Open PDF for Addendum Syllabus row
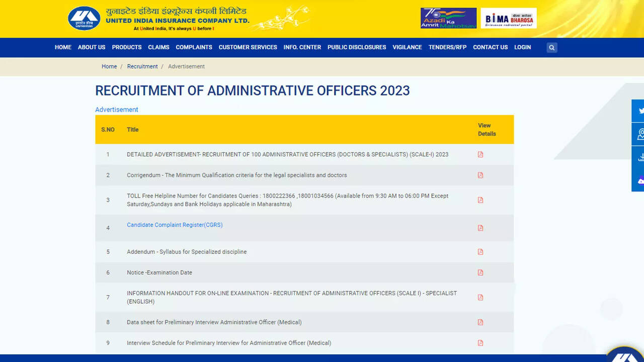The height and width of the screenshot is (362, 644). (x=480, y=252)
